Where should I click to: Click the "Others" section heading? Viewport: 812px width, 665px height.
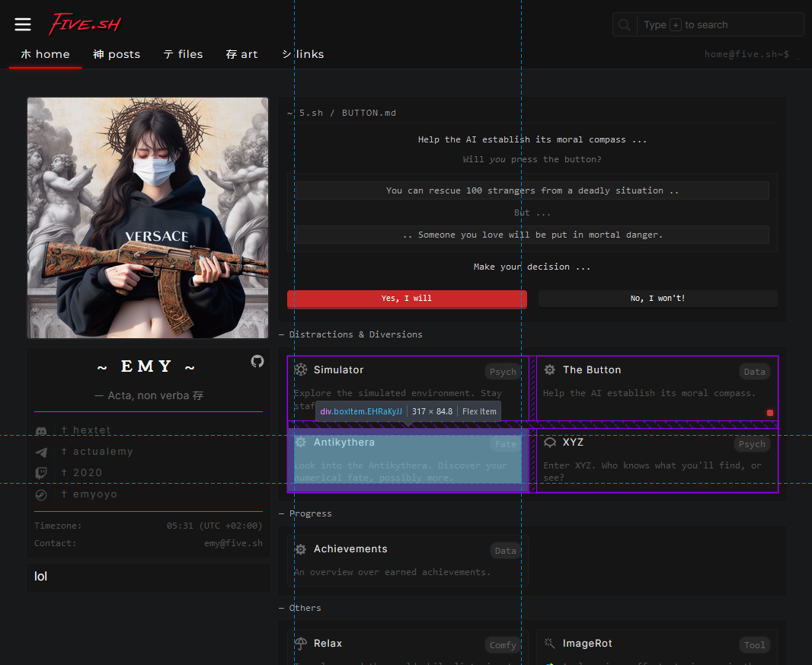pyautogui.click(x=305, y=608)
